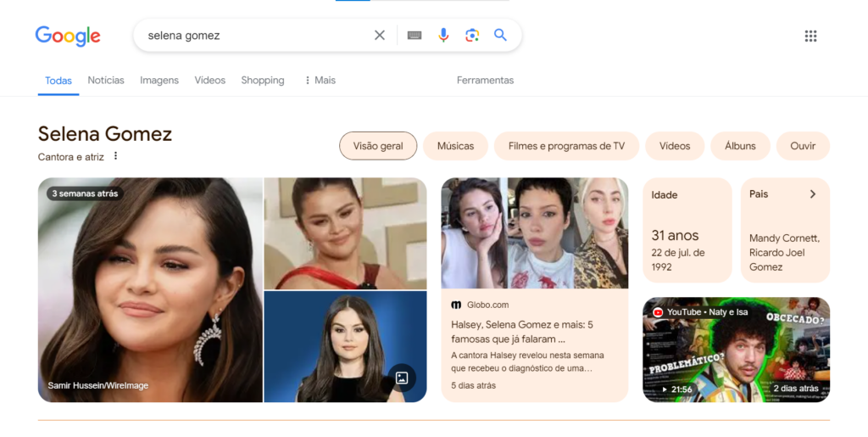Select the Filmes e programas de TV chip
The image size is (868, 437).
566,146
